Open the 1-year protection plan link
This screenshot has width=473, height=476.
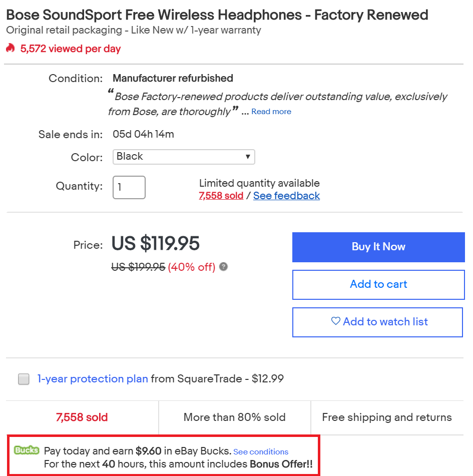click(x=93, y=378)
